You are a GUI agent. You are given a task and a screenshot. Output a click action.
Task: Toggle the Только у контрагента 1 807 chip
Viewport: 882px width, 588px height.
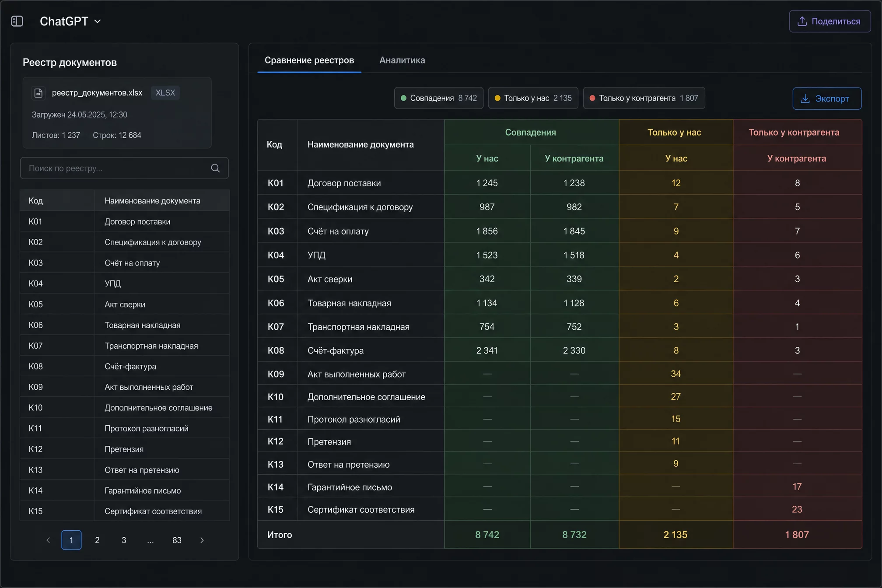tap(644, 98)
